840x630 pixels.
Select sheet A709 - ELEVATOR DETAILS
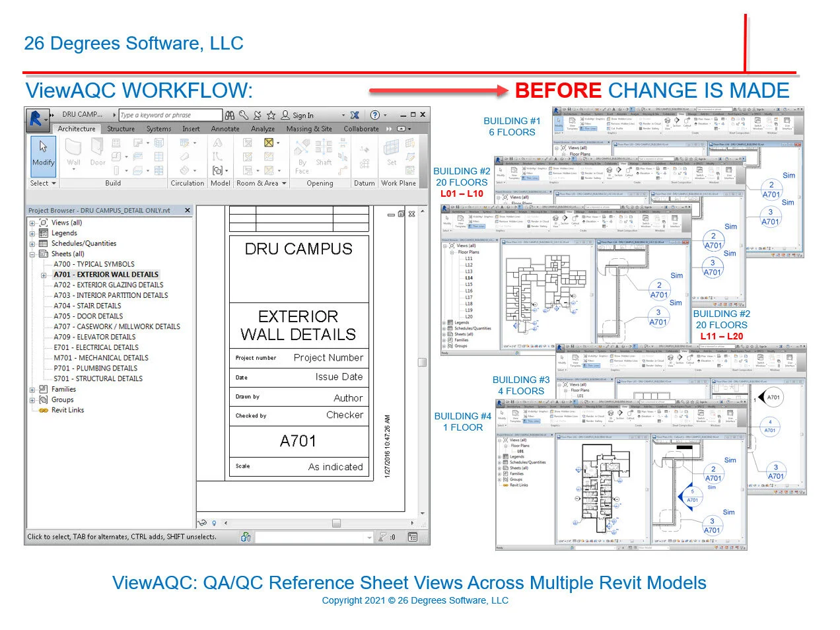pyautogui.click(x=94, y=337)
